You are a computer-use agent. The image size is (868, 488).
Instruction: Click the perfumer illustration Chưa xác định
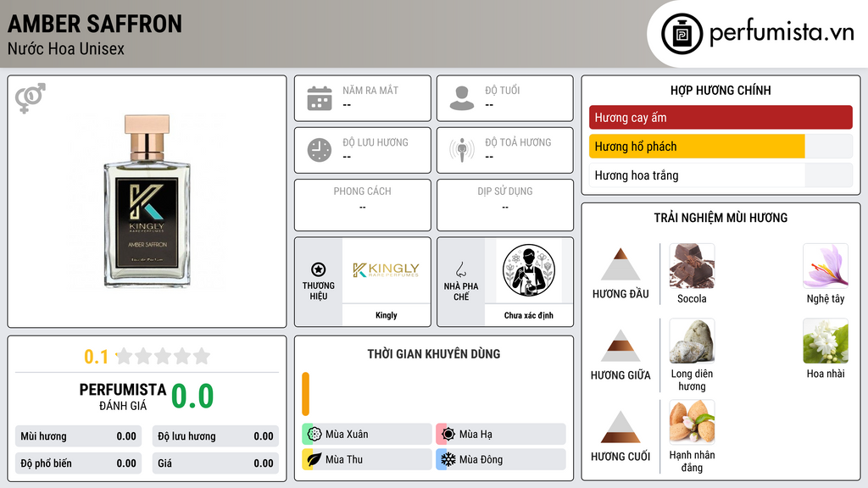(x=529, y=270)
